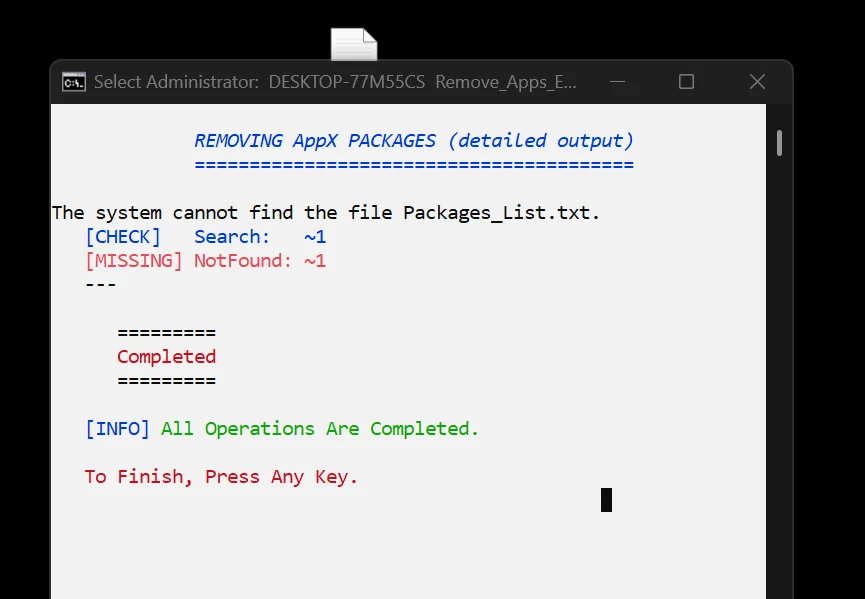
Task: Click the [INFO] tag
Action: pos(118,429)
